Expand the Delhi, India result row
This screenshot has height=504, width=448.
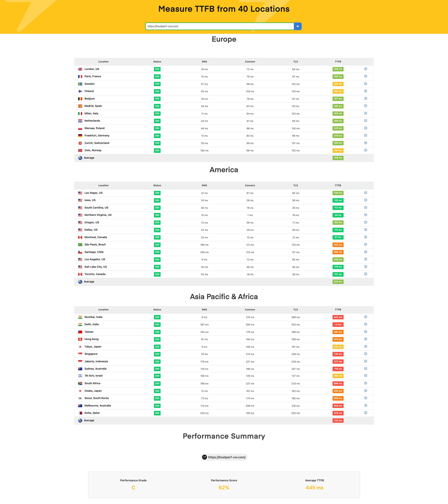click(365, 324)
